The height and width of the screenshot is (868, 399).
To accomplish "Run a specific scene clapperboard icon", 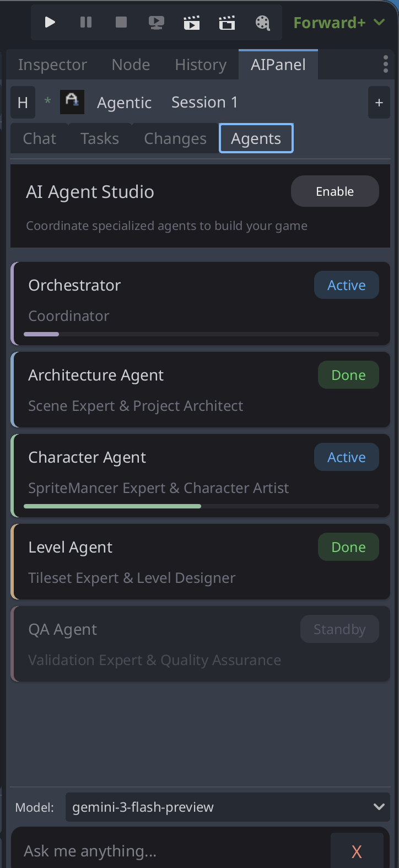I will click(227, 23).
